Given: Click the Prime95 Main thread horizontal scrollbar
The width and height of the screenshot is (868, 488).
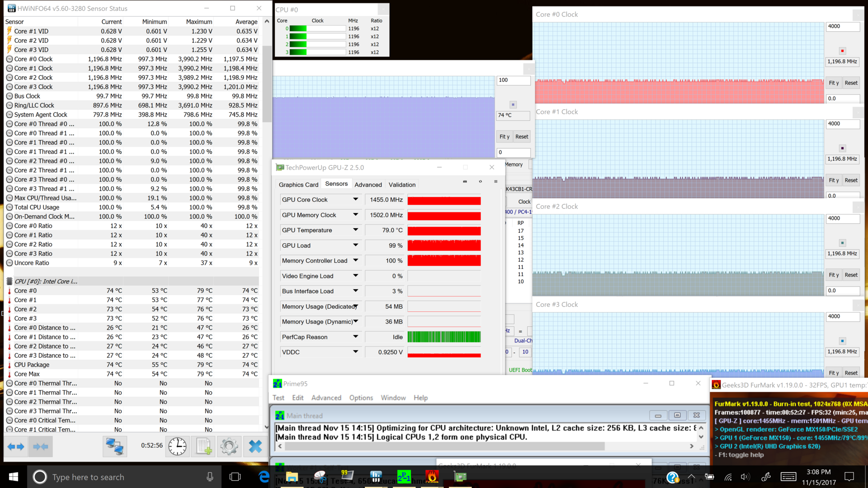Looking at the screenshot, I should coord(445,446).
